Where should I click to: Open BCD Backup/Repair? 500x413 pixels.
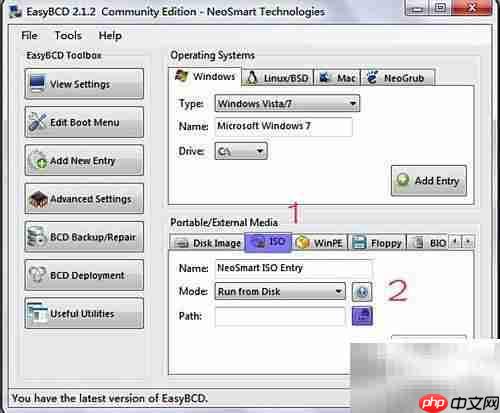[x=84, y=237]
